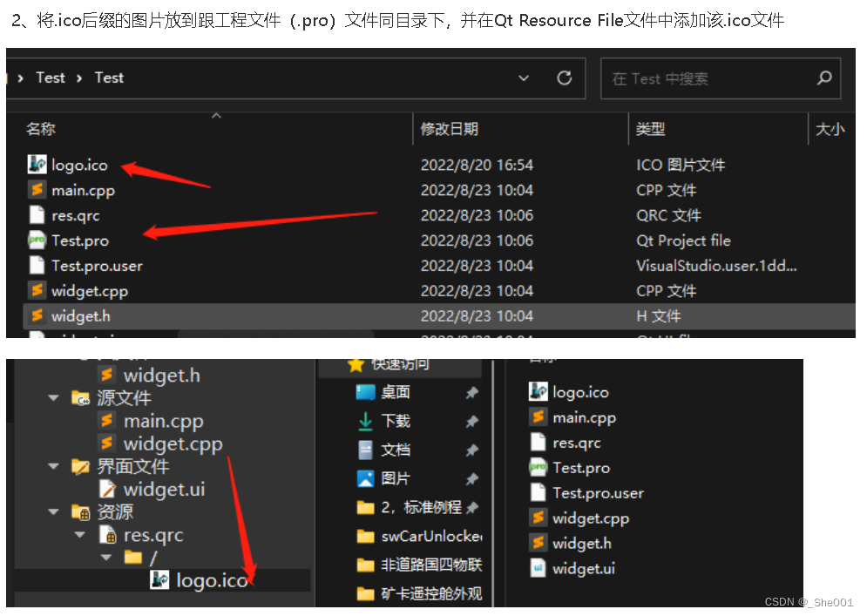The width and height of the screenshot is (867, 616).
Task: Click the 快速访问 star icon in the sidebar
Action: pyautogui.click(x=356, y=364)
